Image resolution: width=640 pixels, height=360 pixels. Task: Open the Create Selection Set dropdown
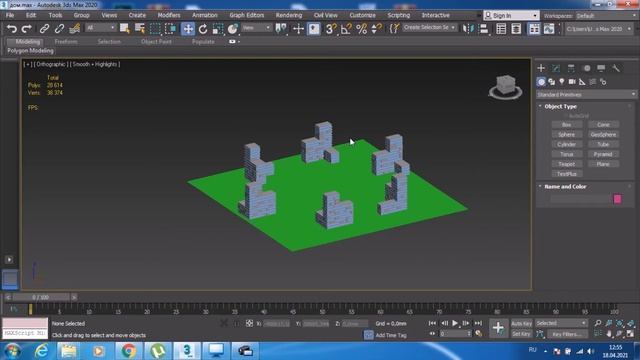[429, 27]
